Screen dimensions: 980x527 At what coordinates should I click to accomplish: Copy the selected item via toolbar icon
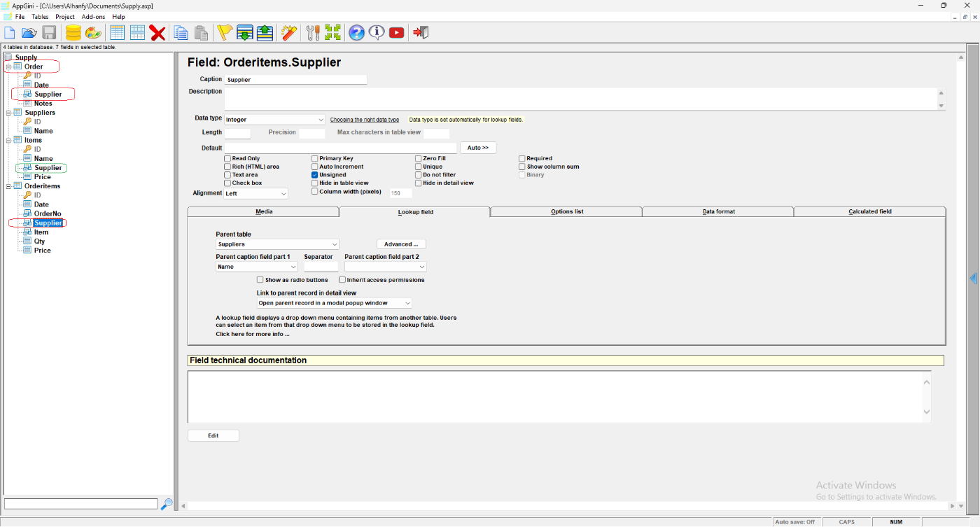pos(181,33)
